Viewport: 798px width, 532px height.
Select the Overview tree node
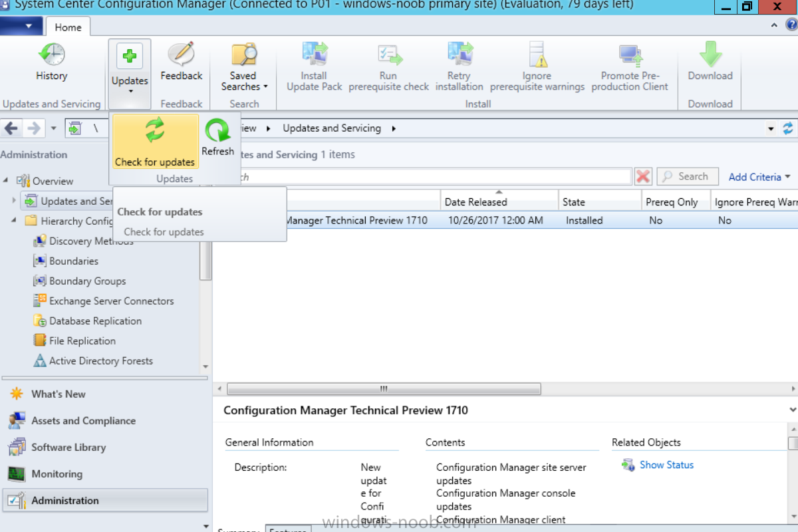point(53,181)
